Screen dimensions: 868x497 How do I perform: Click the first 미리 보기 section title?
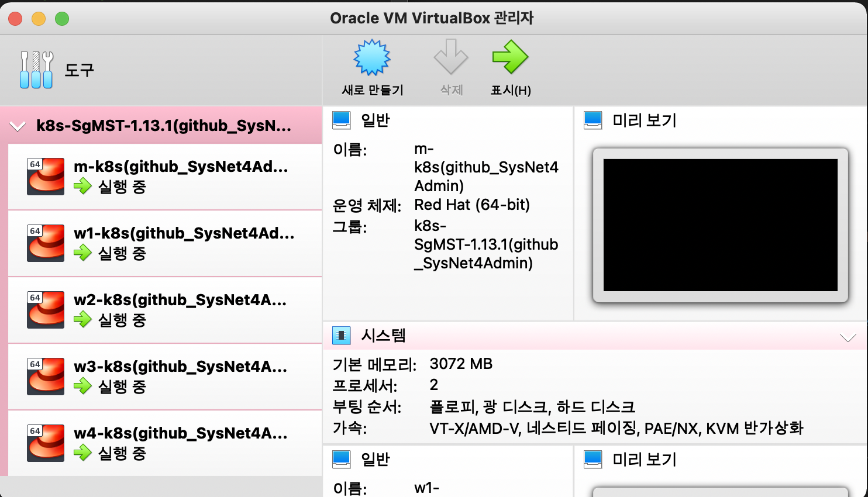(645, 120)
